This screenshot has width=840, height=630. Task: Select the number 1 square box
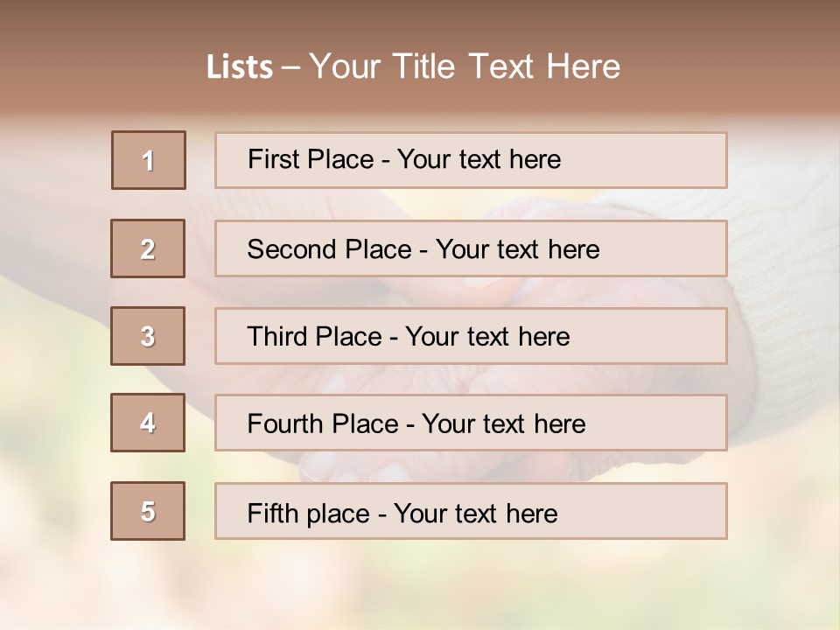tap(149, 160)
